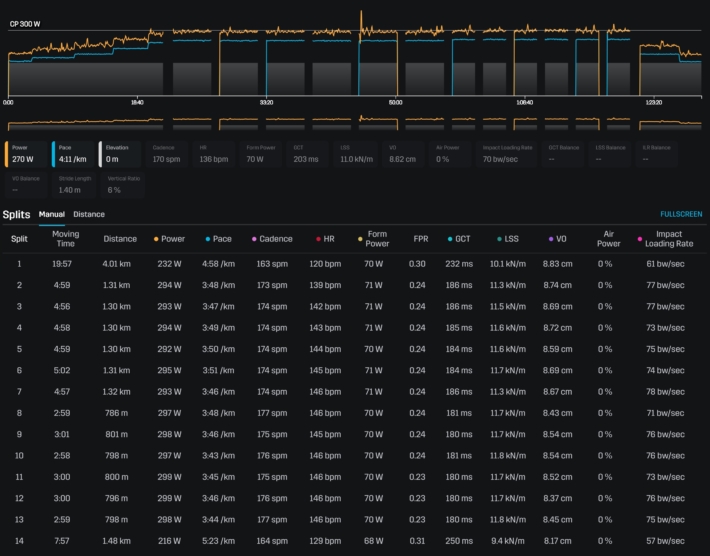Click the 50:00 mark on the chart timeline
Viewport: 710px width, 556px height.
click(395, 102)
